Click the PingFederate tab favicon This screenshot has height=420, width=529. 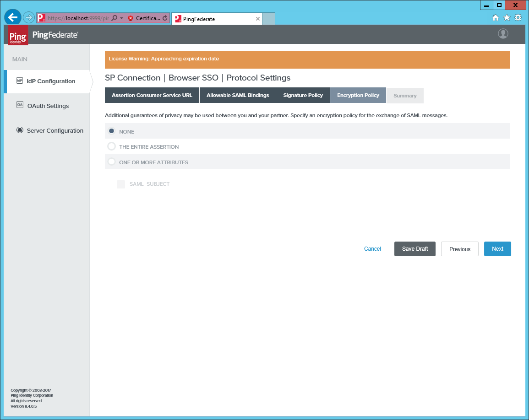[178, 19]
